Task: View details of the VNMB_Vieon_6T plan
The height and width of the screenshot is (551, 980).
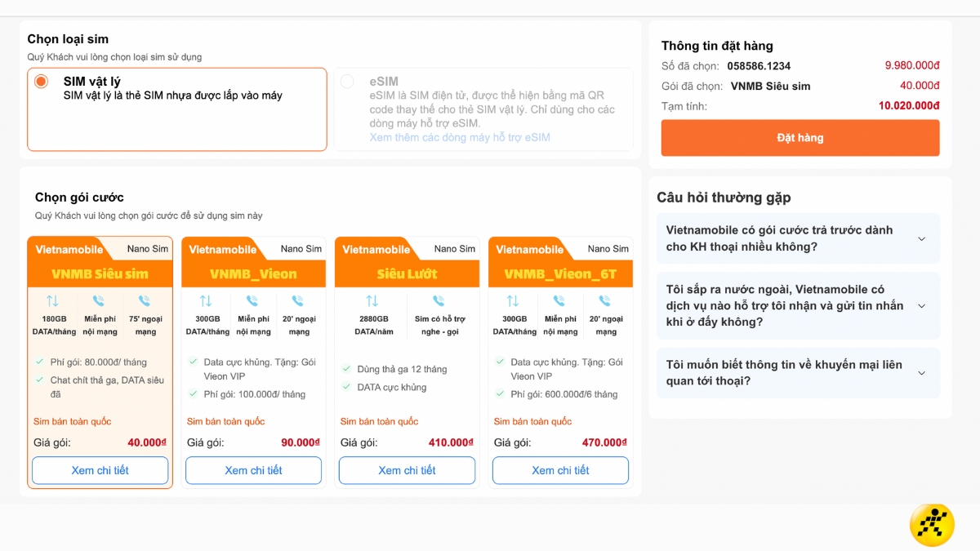Action: click(560, 470)
